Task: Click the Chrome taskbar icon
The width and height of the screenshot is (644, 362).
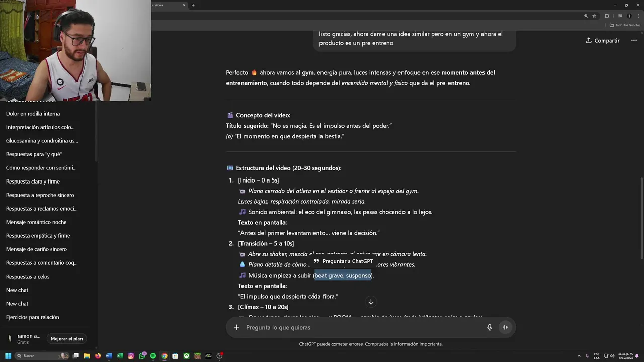Action: coord(164,356)
